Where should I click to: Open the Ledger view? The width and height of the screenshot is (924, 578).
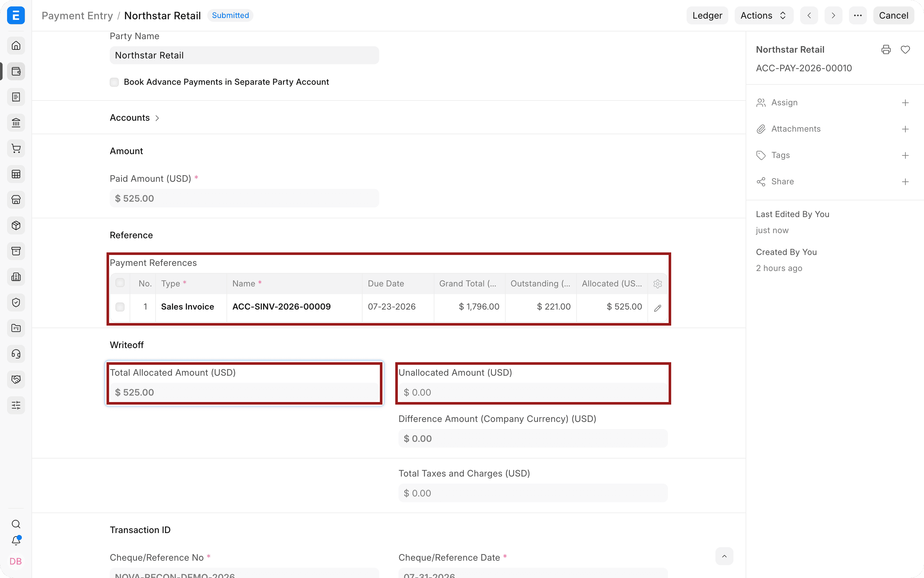coord(707,15)
